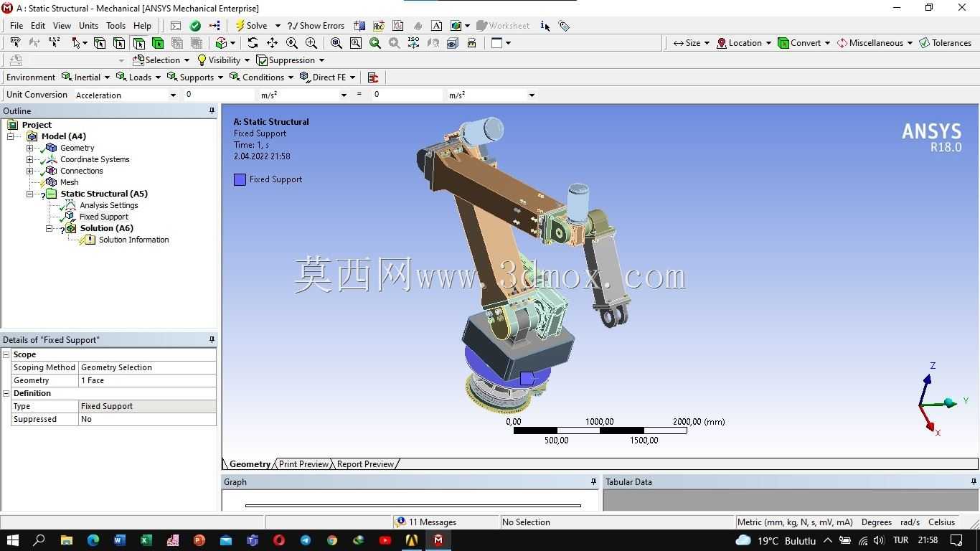
Task: Open the View menu
Action: [x=62, y=26]
